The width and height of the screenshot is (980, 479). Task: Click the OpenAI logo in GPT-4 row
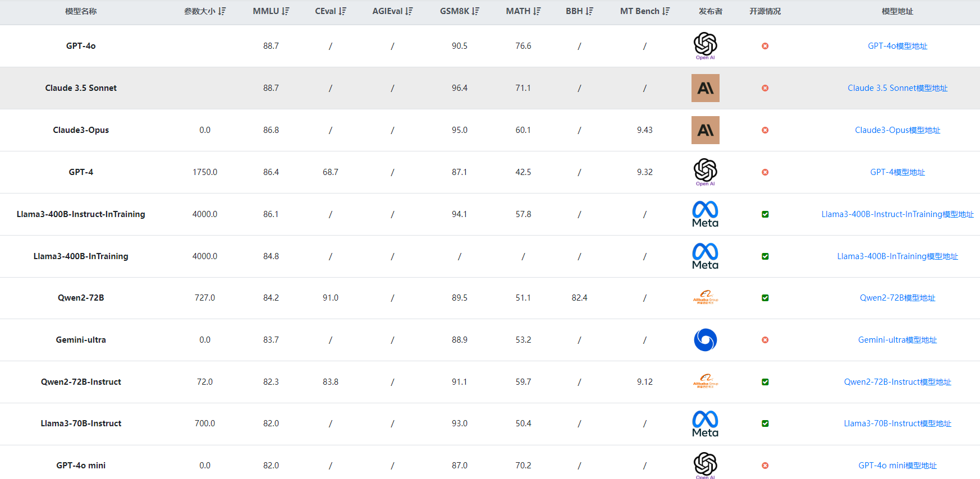pos(705,171)
